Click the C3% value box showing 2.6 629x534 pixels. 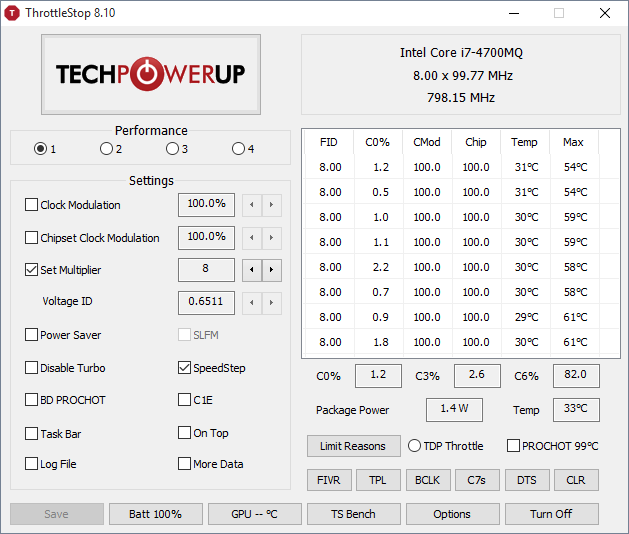click(477, 376)
